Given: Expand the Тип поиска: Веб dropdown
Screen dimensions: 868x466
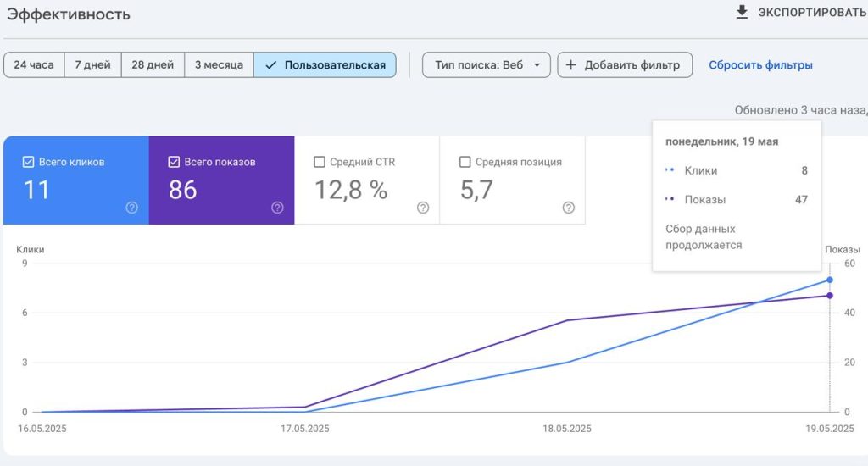Looking at the screenshot, I should (x=486, y=64).
